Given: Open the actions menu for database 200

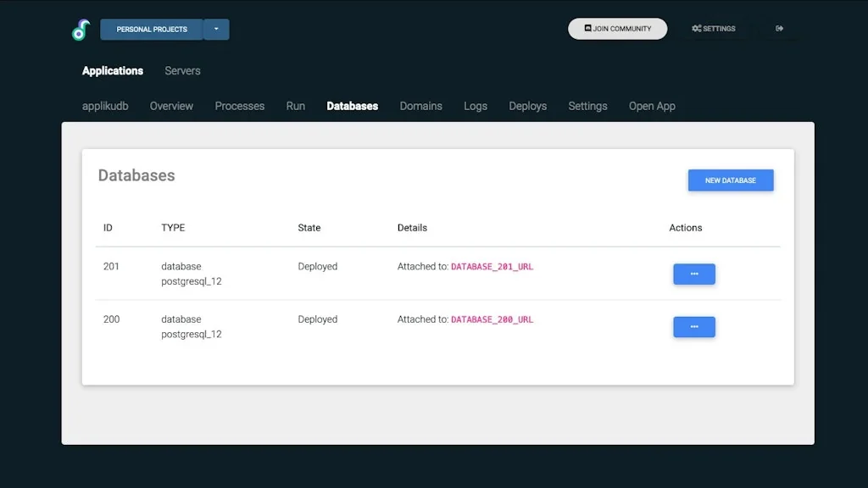Looking at the screenshot, I should (x=693, y=327).
